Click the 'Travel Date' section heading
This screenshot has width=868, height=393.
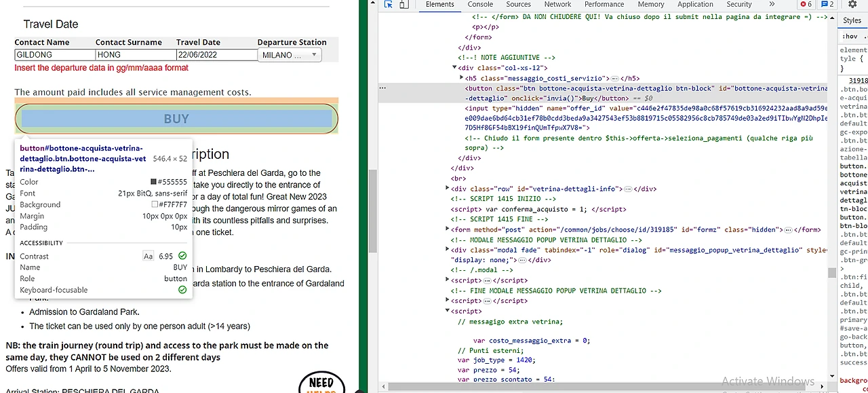point(51,24)
